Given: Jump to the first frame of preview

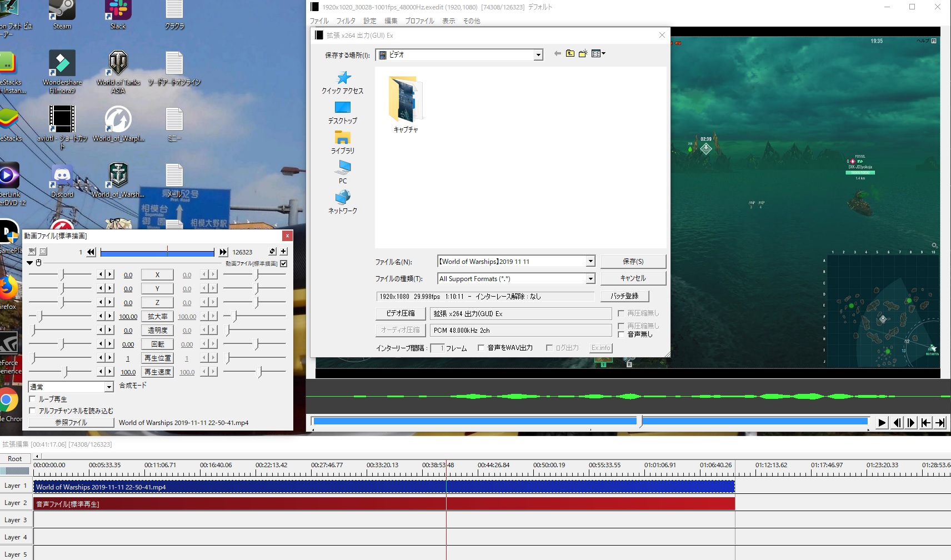Looking at the screenshot, I should tap(925, 423).
